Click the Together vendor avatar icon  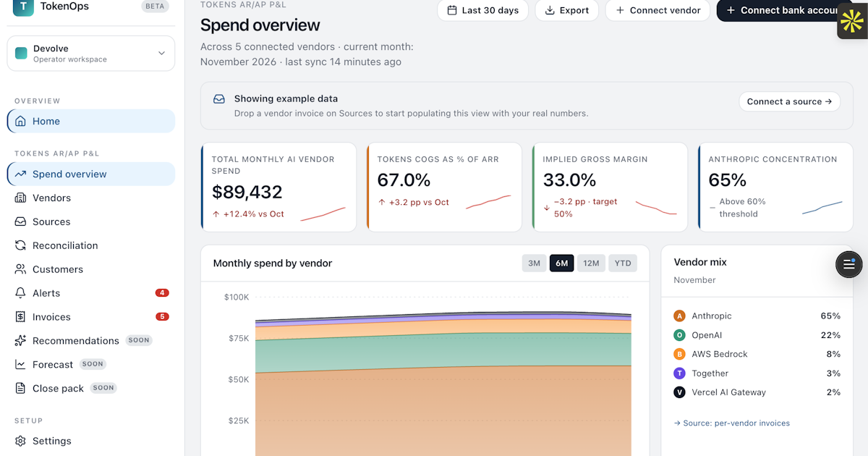(x=679, y=373)
